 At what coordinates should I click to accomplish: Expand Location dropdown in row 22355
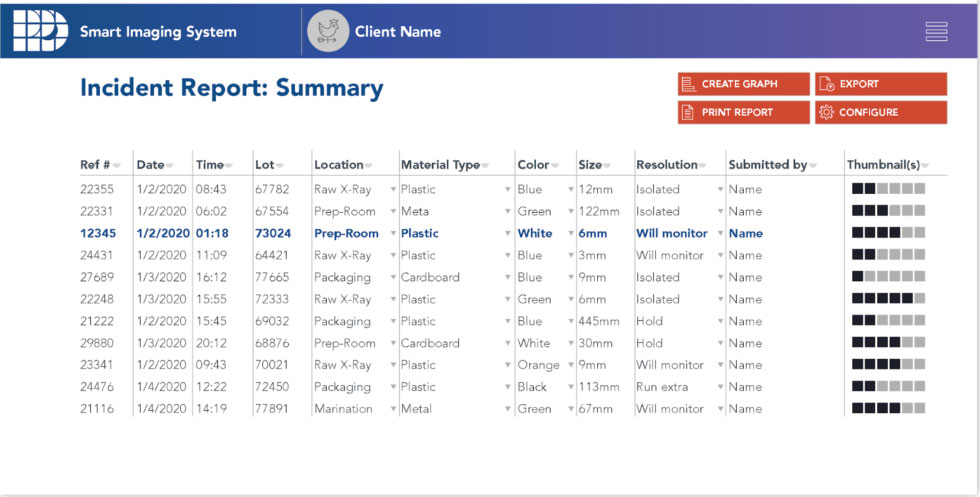(393, 189)
